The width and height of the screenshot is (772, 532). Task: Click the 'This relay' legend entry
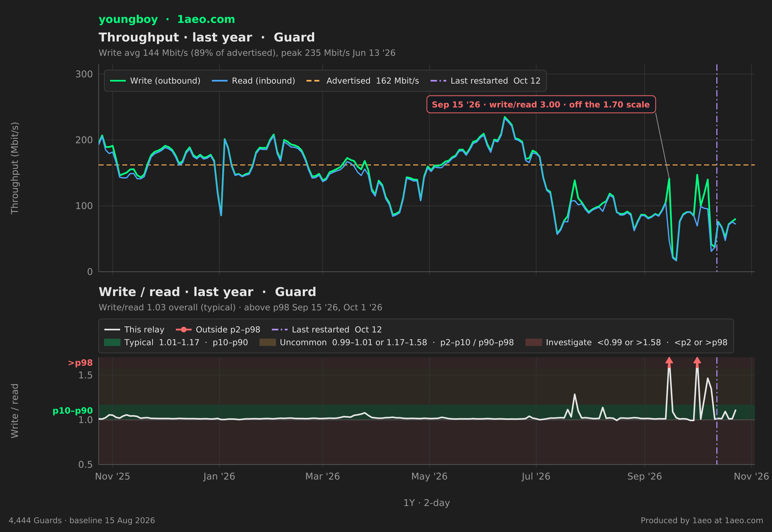pos(134,330)
